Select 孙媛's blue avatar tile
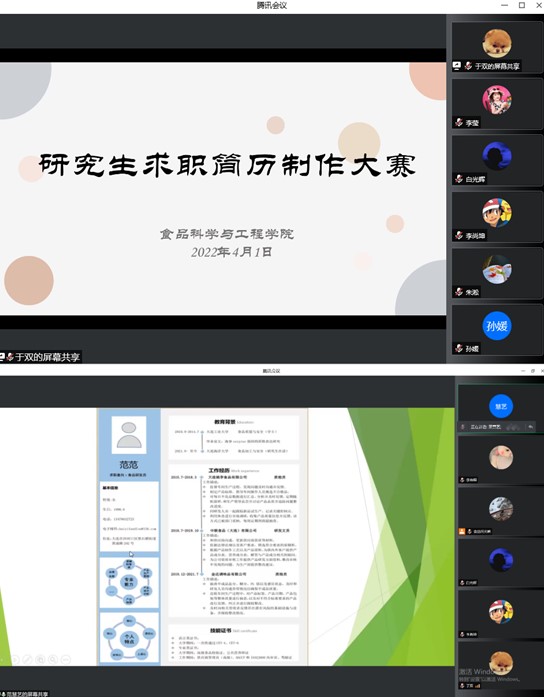Screen dimensions: 544x697 [x=497, y=326]
